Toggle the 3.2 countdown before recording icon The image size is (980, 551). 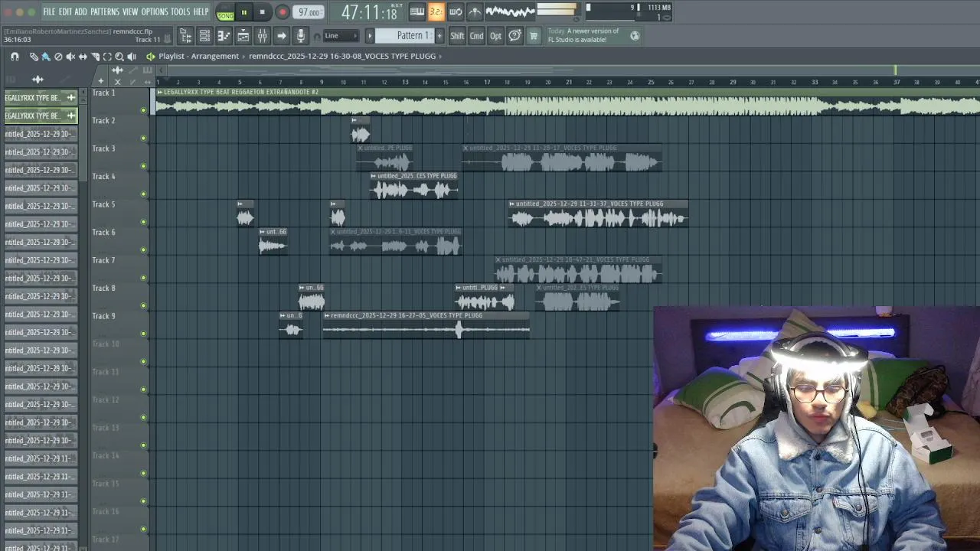coord(436,11)
